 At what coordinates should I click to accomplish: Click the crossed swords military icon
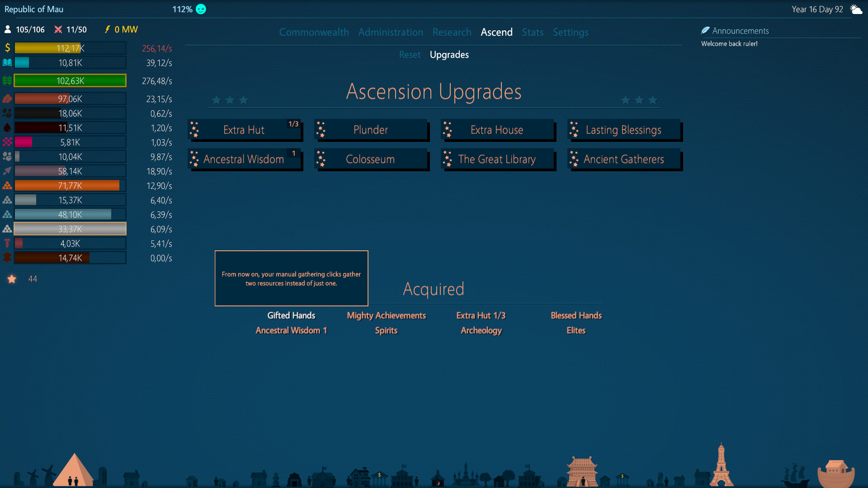[58, 29]
